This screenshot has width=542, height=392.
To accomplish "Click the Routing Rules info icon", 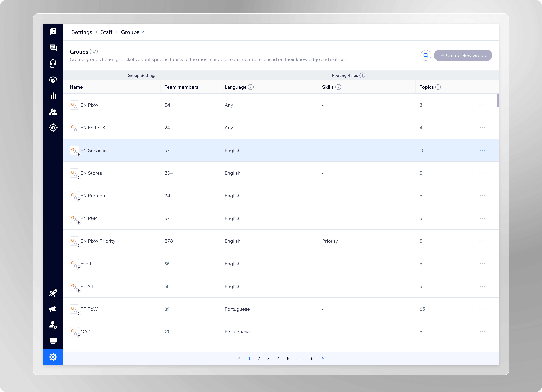I will 362,75.
